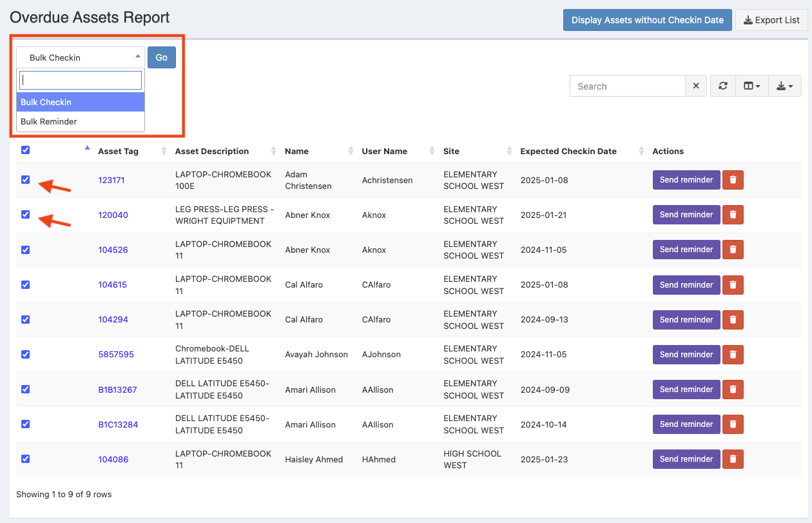The image size is (812, 523).
Task: Click into the table Search field
Action: (x=627, y=86)
